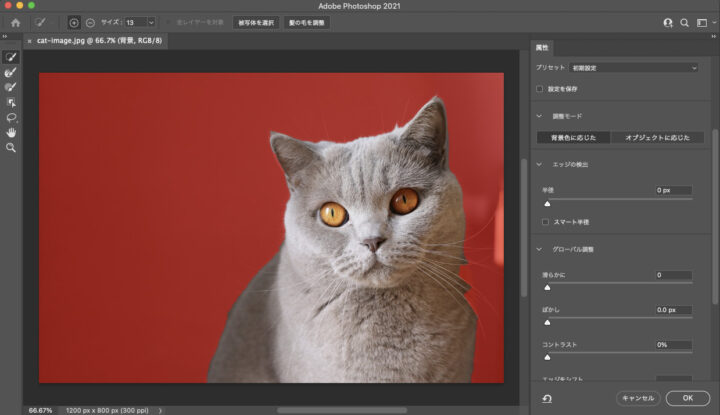Select the Quick Selection tool in left toolbar
The image size is (720, 415).
pyautogui.click(x=11, y=57)
